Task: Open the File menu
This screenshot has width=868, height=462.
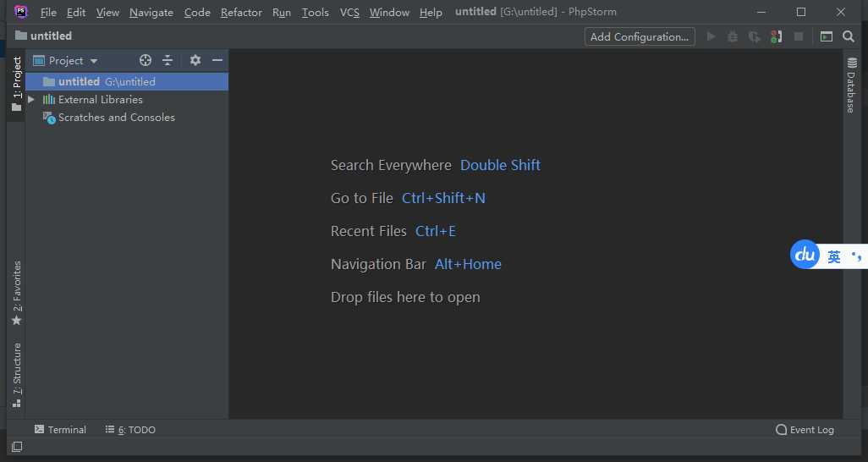Action: click(48, 12)
